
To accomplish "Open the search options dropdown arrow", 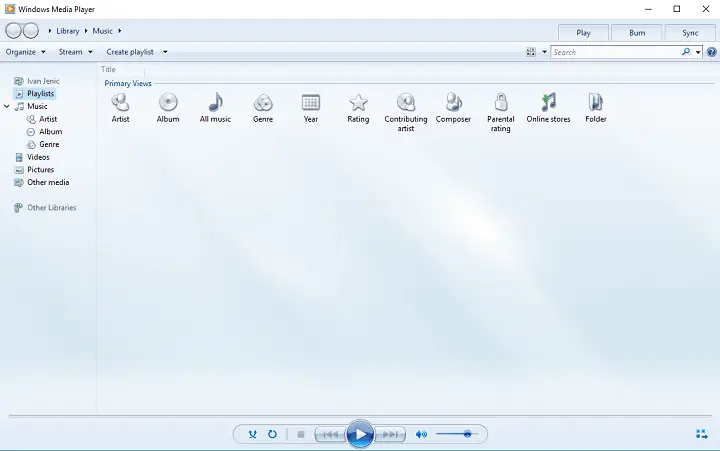I will [698, 52].
